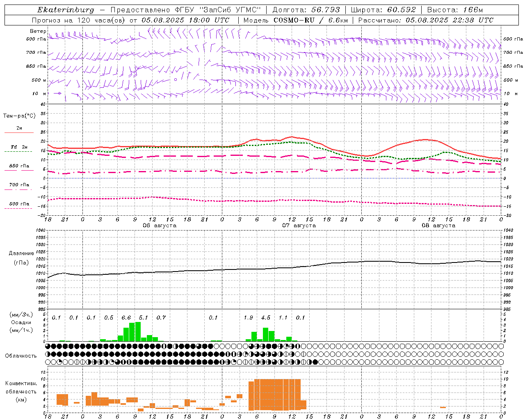This screenshot has height=420, width=525.
Task: Select the Высота 166м text
Action: click(x=455, y=10)
